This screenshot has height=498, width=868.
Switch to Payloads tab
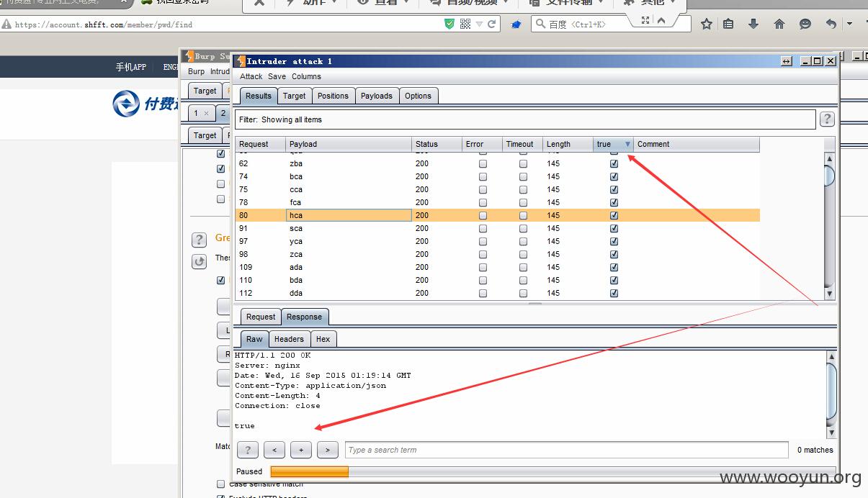(x=377, y=96)
